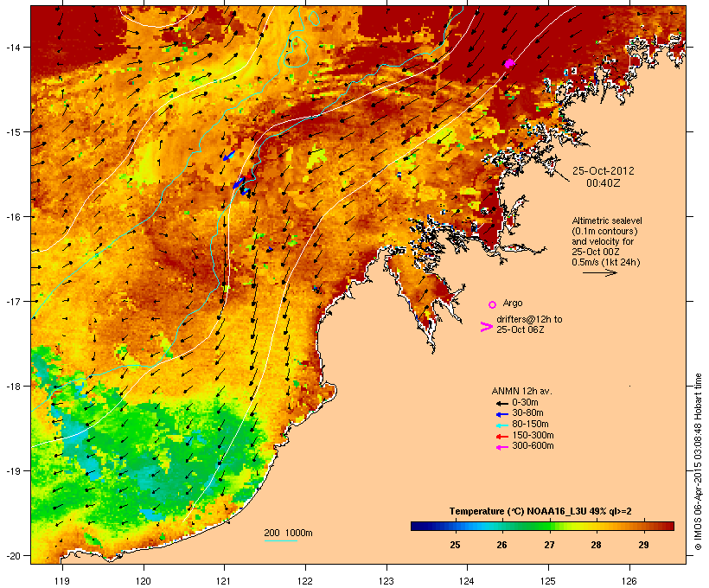Click the magenta drifters arrowhead legend symbol

click(x=486, y=327)
